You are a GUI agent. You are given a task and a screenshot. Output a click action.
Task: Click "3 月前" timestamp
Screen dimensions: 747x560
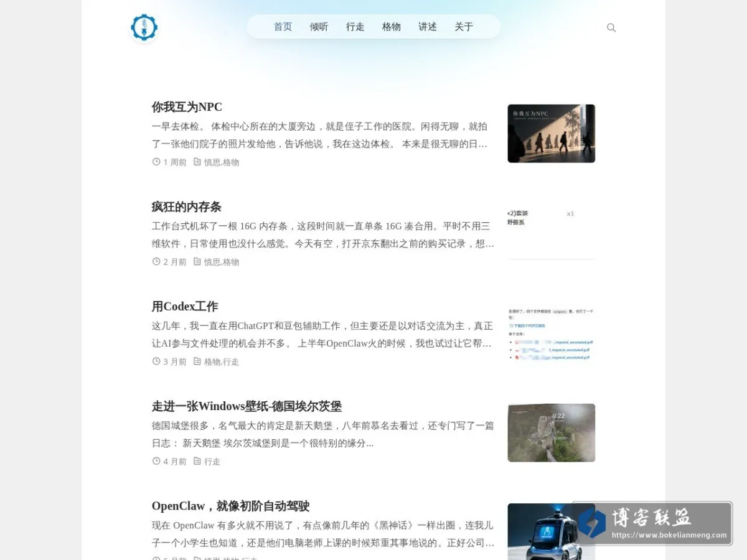pos(175,362)
